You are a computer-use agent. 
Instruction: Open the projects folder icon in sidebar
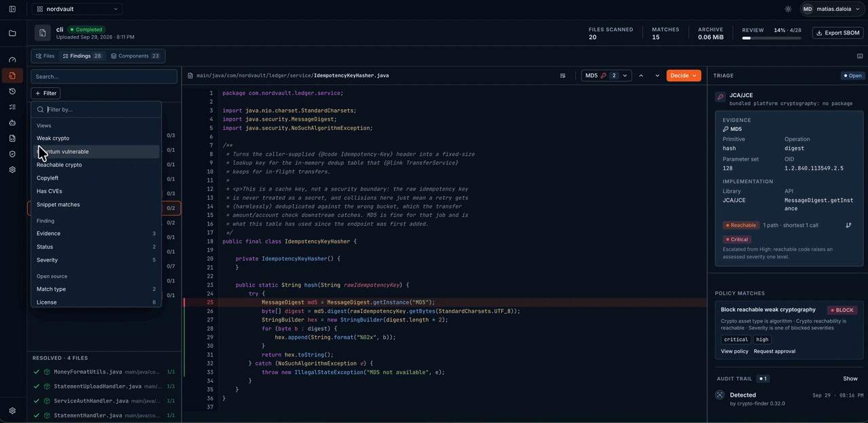click(x=12, y=33)
